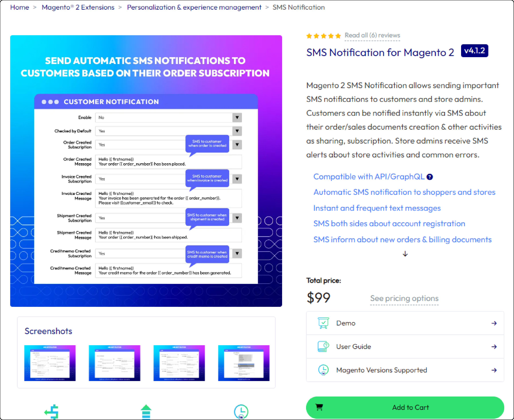Click Instant and frequent text messages line
The image size is (514, 420).
coord(377,208)
